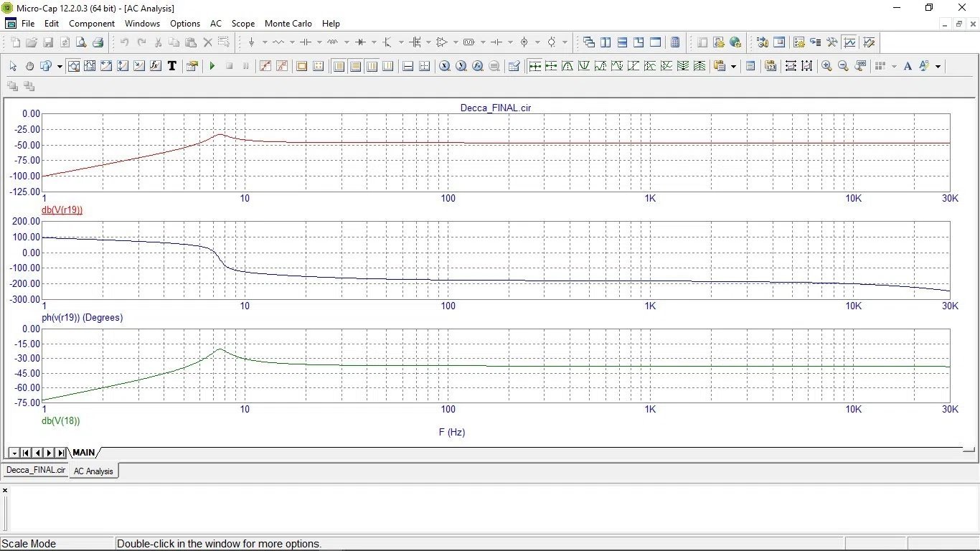This screenshot has height=551, width=980.
Task: Expand the diode component dropdown arrow
Action: coord(374,42)
